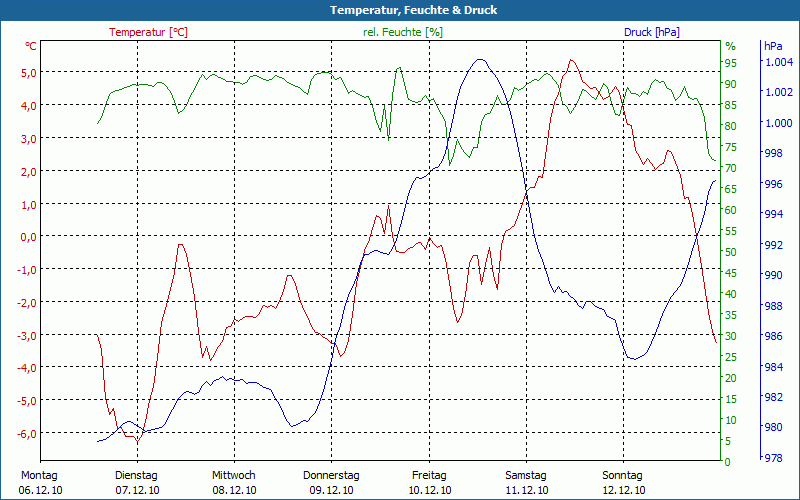
Task: Click the '°C' unit label on the temperature axis
Action: [x=31, y=46]
